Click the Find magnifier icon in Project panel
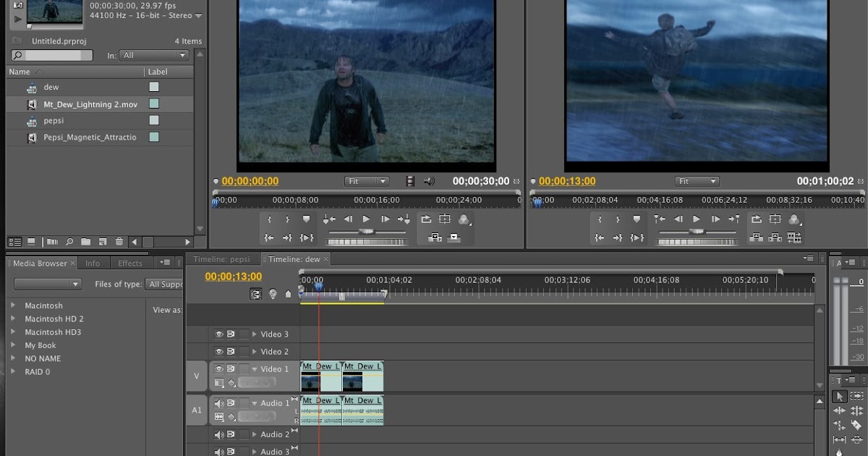Viewport: 868px width, 456px height. (69, 242)
